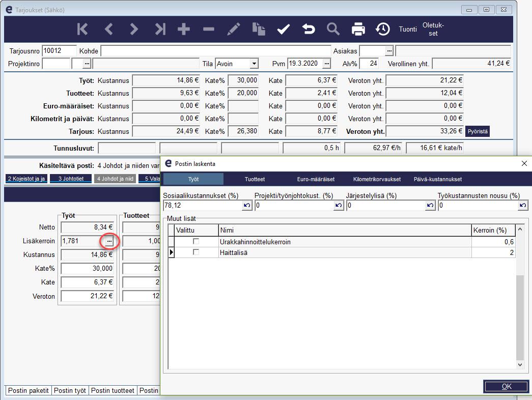This screenshot has height=400, width=532.
Task: Open Lisäkerroin calculation with ellipsis button
Action: click(109, 241)
